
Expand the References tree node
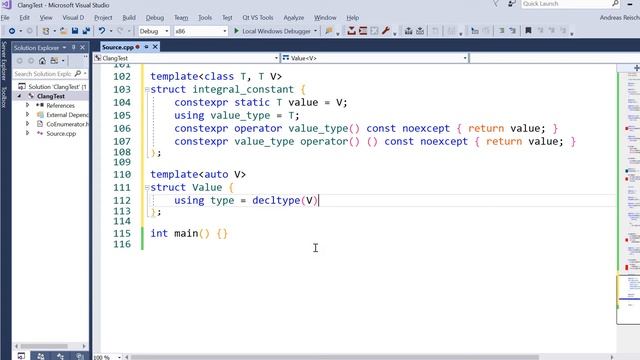27,105
